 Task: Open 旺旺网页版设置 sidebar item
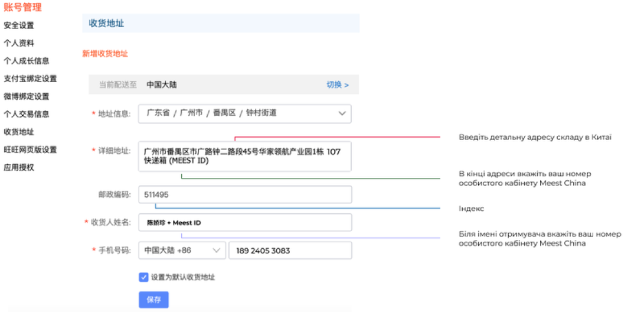click(x=30, y=149)
